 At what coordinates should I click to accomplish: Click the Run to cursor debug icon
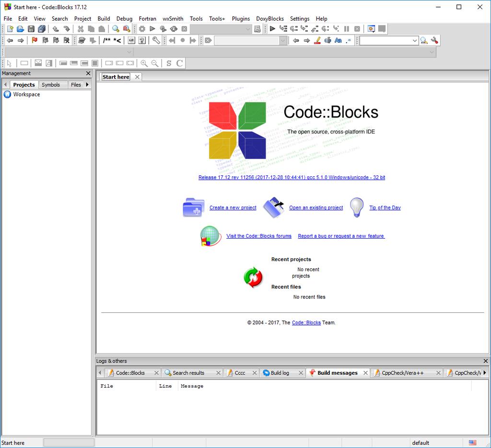tap(283, 29)
